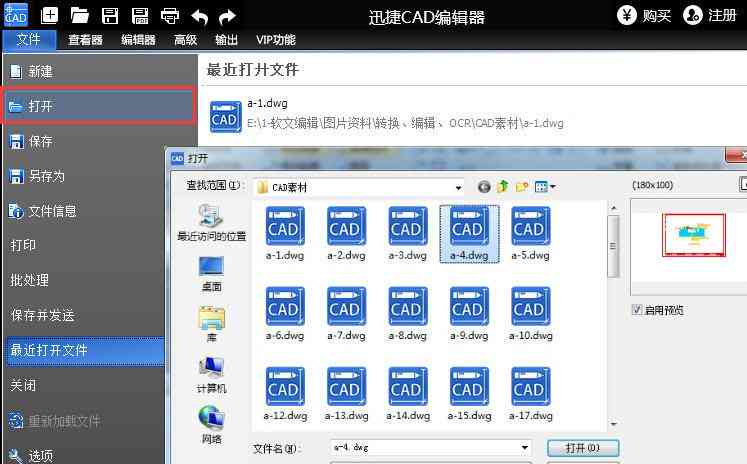Select file a-4.dwg
The image size is (747, 464).
click(x=469, y=234)
